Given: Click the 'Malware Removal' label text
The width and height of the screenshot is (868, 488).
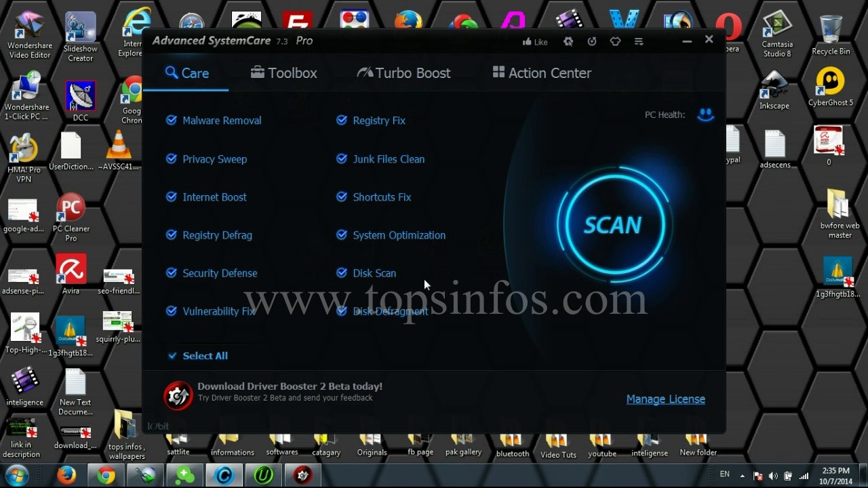Looking at the screenshot, I should pyautogui.click(x=222, y=121).
